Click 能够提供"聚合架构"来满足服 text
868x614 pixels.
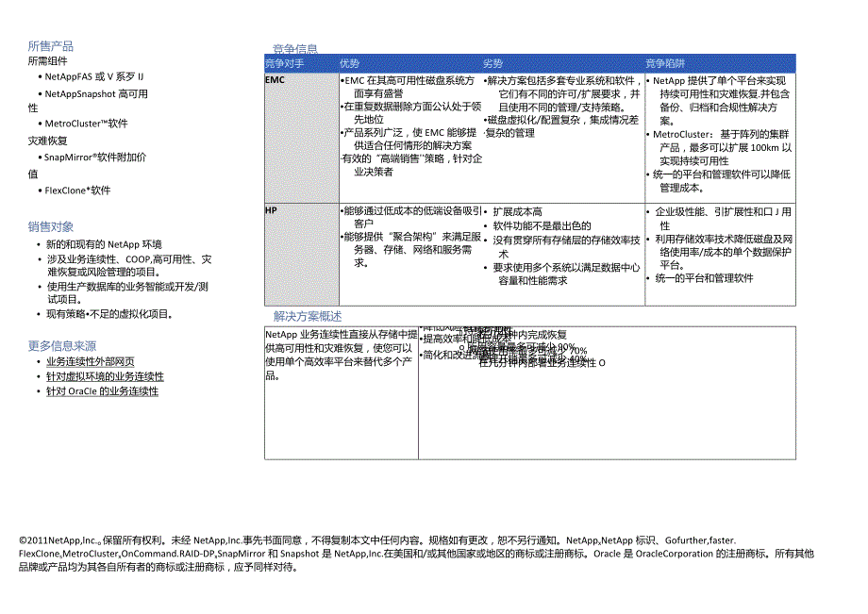(412, 237)
